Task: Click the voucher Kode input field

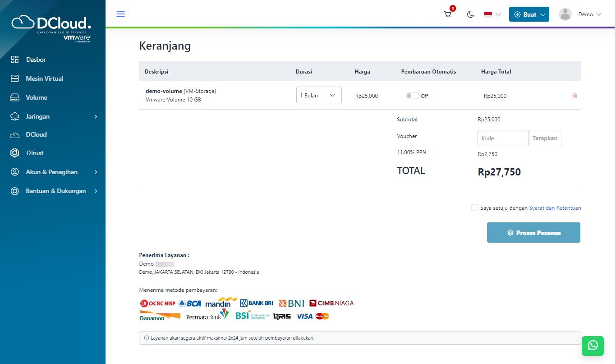Action: pyautogui.click(x=503, y=138)
